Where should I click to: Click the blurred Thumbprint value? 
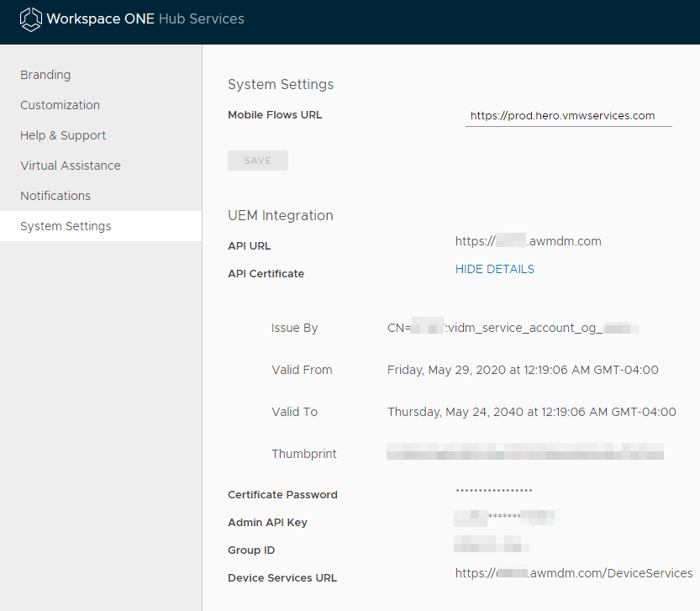coord(524,454)
